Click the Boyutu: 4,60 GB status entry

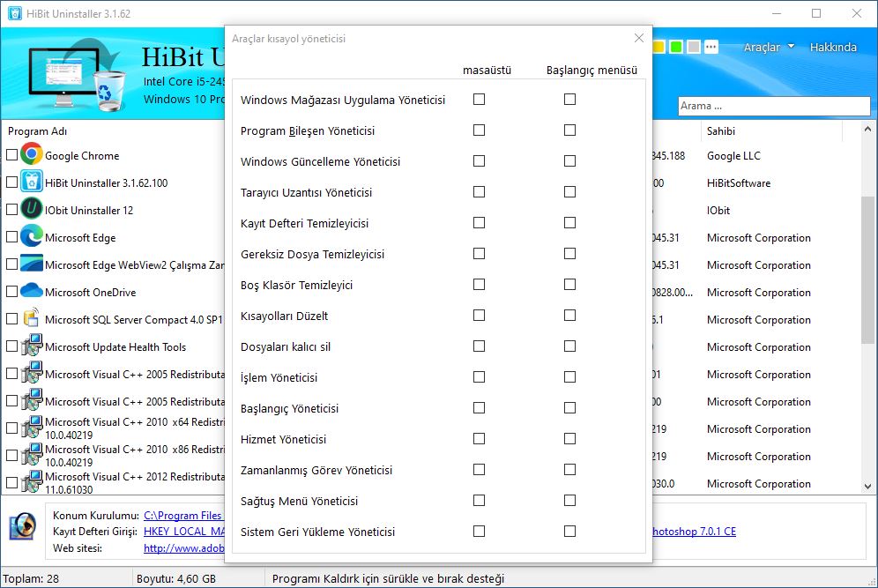point(175,578)
